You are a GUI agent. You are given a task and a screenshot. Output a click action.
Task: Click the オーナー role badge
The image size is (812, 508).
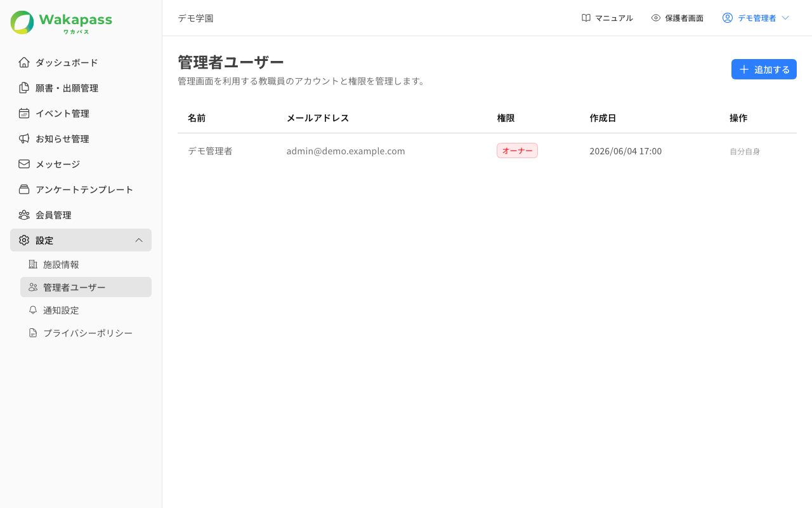517,150
